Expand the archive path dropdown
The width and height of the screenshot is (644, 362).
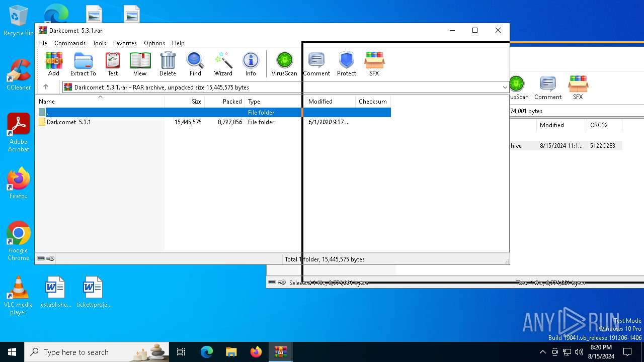(x=505, y=87)
